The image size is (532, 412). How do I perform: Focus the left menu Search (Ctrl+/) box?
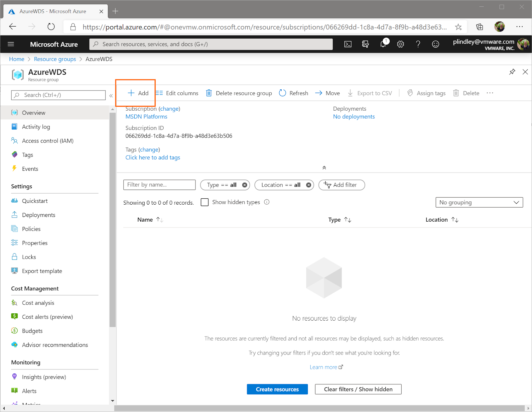(59, 95)
